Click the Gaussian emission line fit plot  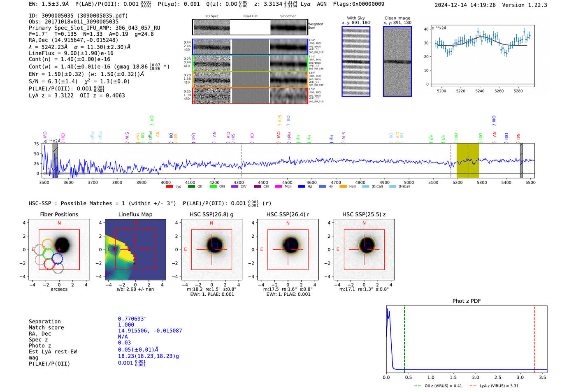click(x=483, y=56)
